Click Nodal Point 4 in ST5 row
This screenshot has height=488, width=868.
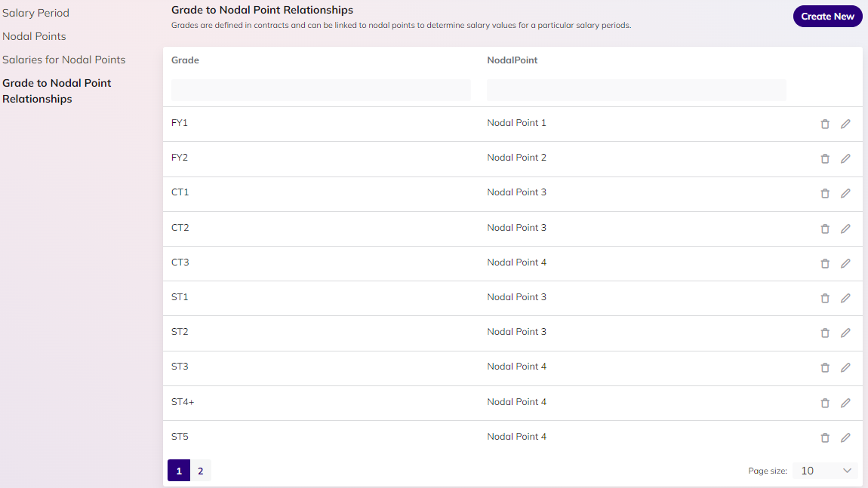(x=516, y=437)
